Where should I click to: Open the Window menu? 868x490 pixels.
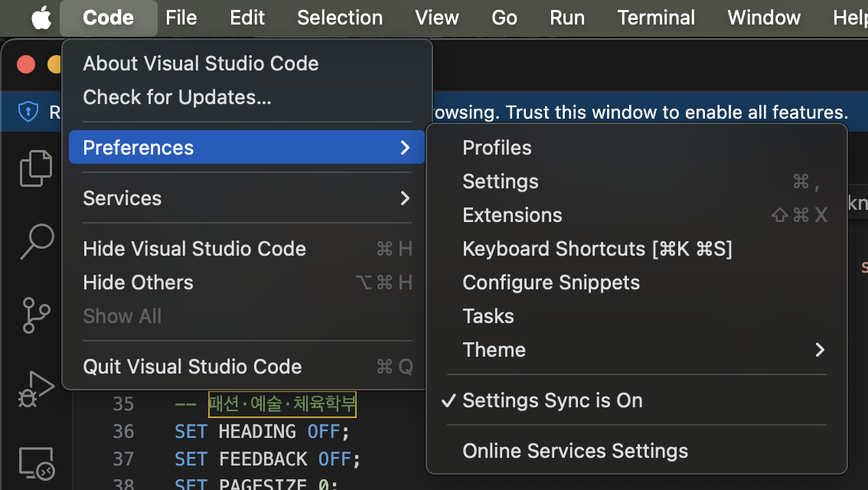[x=764, y=18]
